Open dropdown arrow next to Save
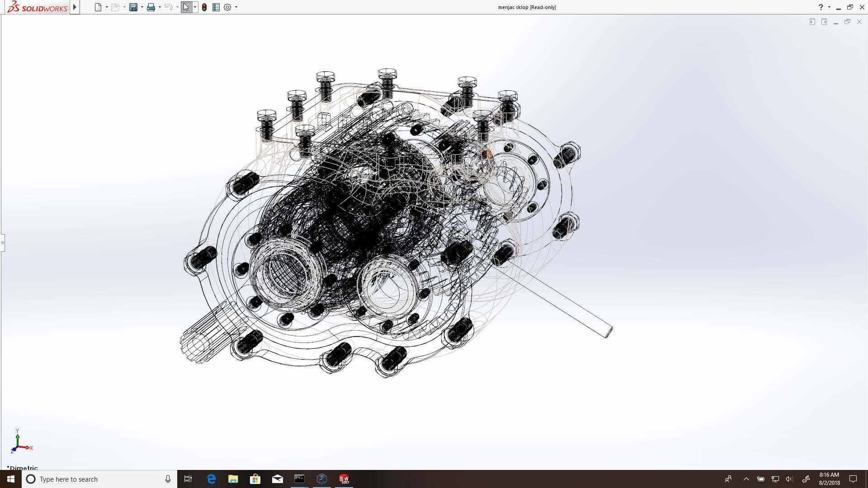This screenshot has width=868, height=488. 142,7
